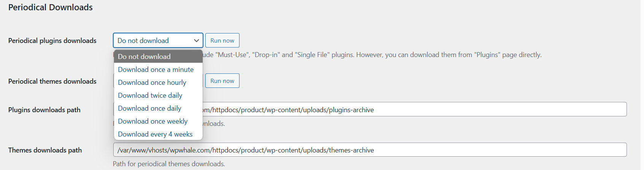Select 'Do not download' highlighted option
Image resolution: width=644 pixels, height=170 pixels.
pyautogui.click(x=158, y=56)
